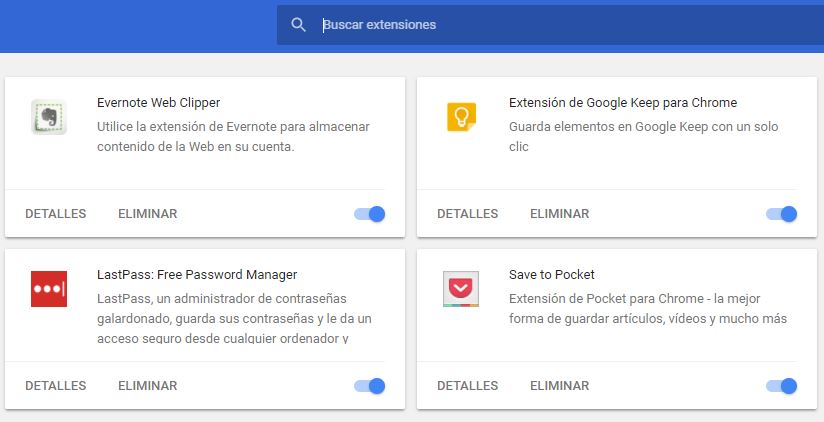This screenshot has height=422, width=824.
Task: Turn off the Google Keep extension toggle
Action: (x=782, y=214)
